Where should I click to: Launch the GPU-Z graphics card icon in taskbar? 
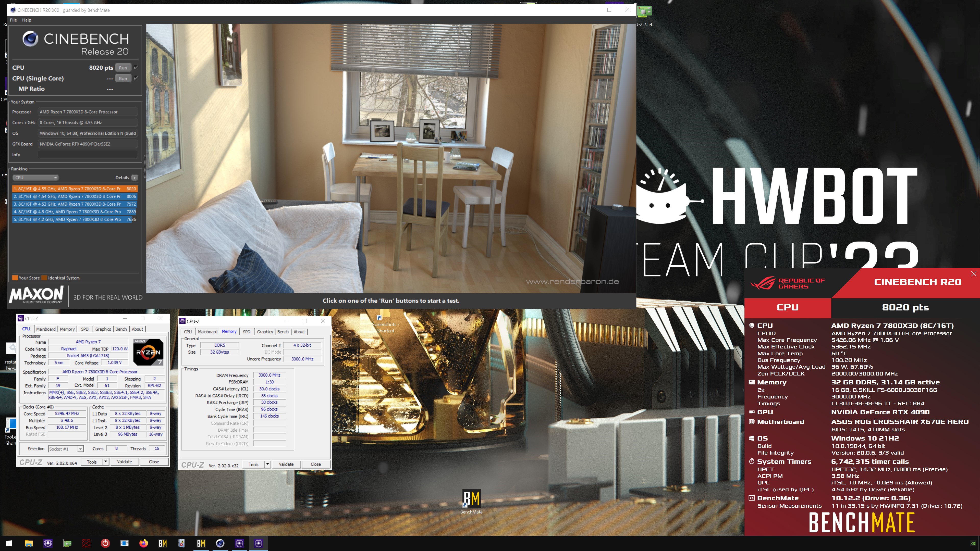tap(67, 543)
